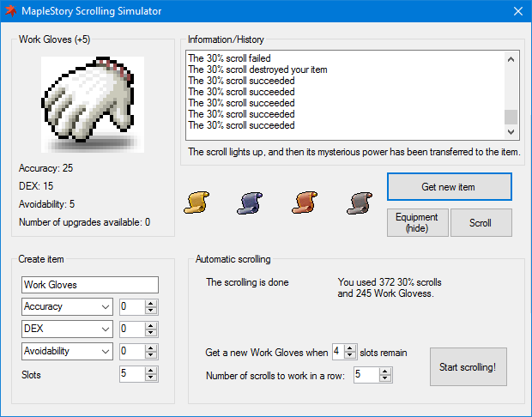Decrease number of scrolls in a row
Screen dimensions: 532x417
click(384, 378)
